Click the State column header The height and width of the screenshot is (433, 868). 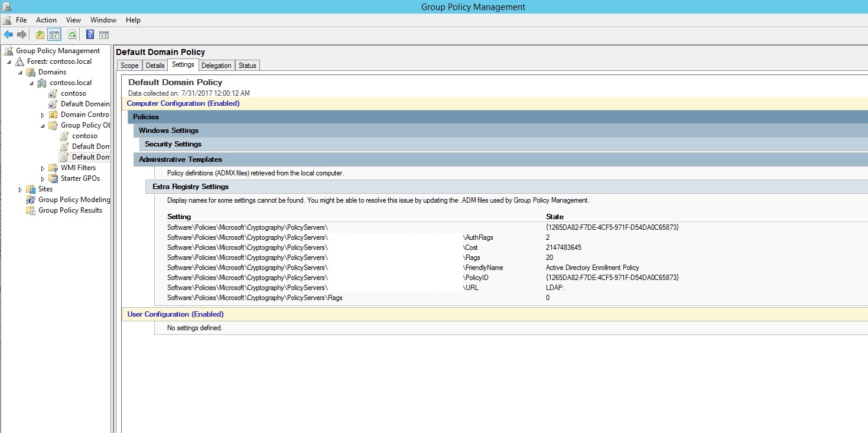pyautogui.click(x=555, y=217)
